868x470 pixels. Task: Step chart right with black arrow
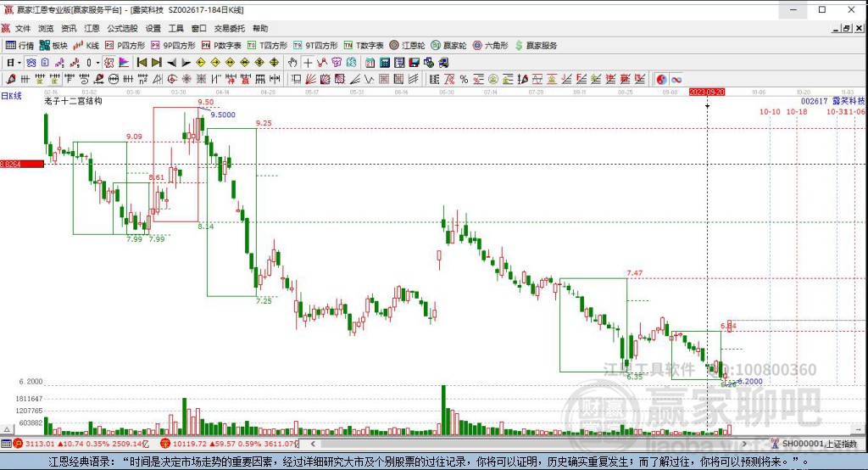(x=186, y=63)
